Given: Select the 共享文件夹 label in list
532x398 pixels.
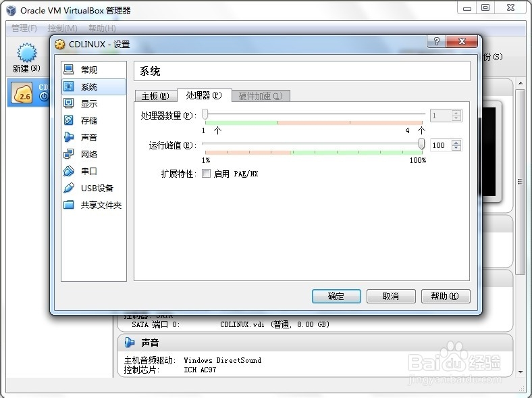Looking at the screenshot, I should tap(101, 205).
